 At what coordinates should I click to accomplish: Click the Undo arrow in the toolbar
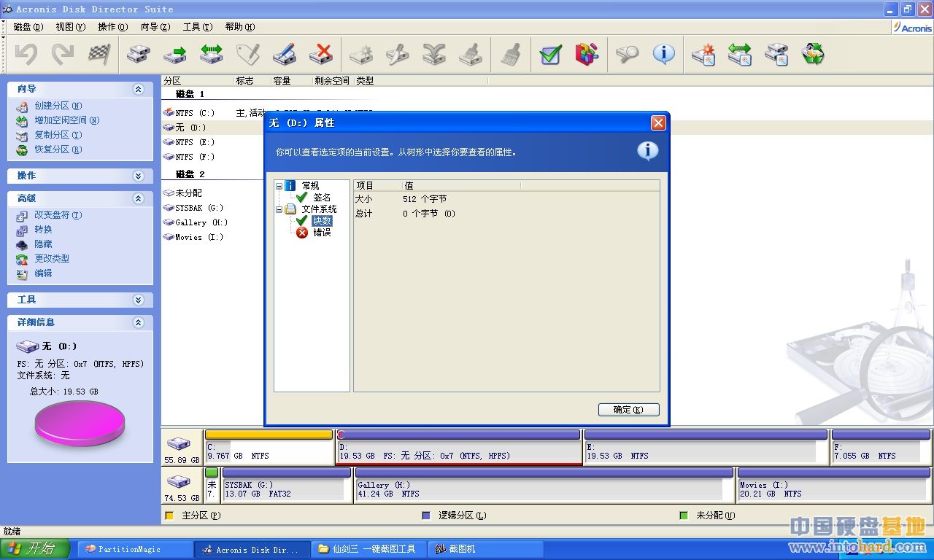(26, 54)
